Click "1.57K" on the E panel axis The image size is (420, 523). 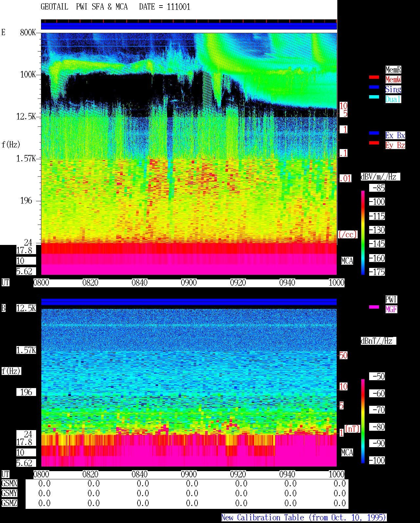coord(26,159)
